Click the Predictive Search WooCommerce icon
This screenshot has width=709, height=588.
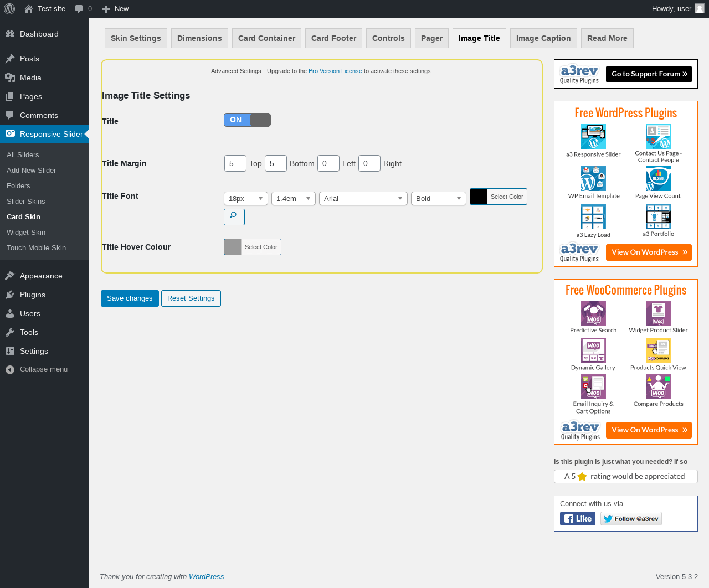(593, 313)
